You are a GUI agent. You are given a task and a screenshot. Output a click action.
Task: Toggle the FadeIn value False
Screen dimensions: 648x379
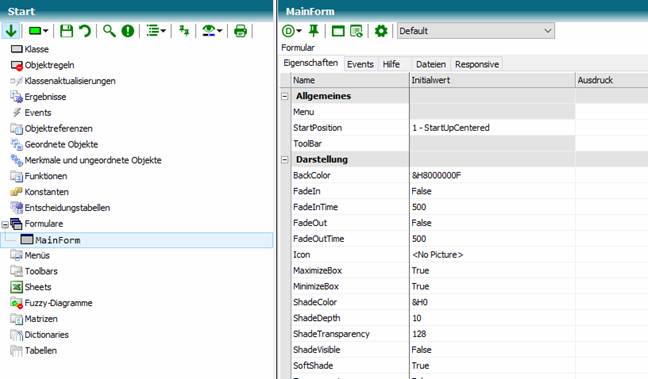click(492, 191)
